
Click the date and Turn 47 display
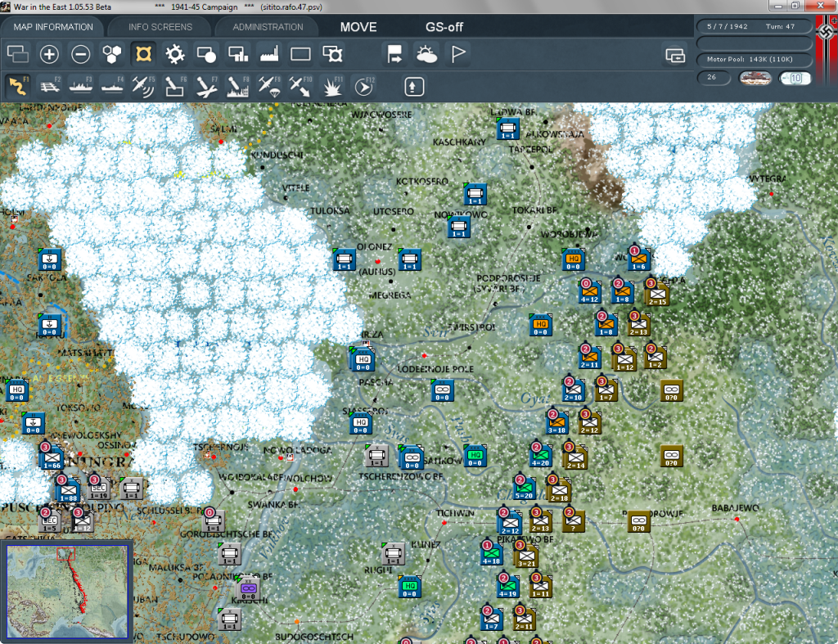click(x=754, y=26)
